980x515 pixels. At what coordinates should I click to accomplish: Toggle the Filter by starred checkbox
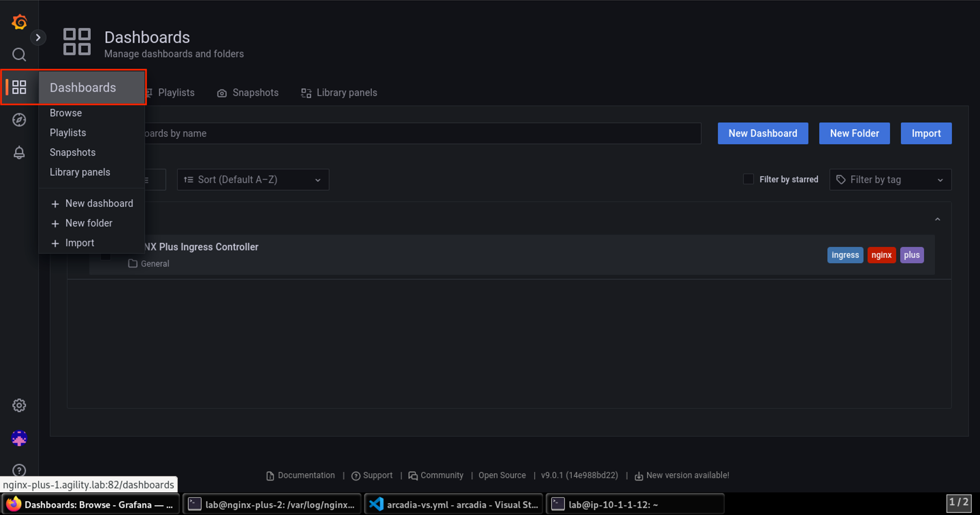point(748,179)
